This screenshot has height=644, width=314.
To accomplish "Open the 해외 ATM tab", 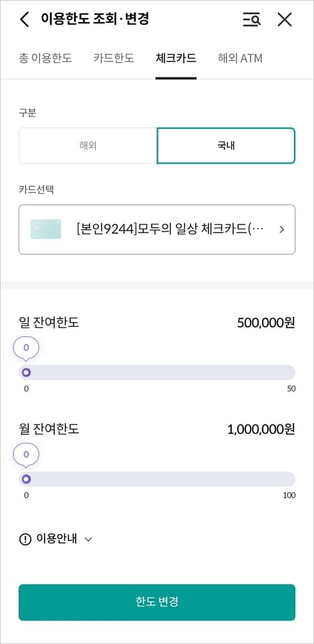I will pyautogui.click(x=240, y=58).
